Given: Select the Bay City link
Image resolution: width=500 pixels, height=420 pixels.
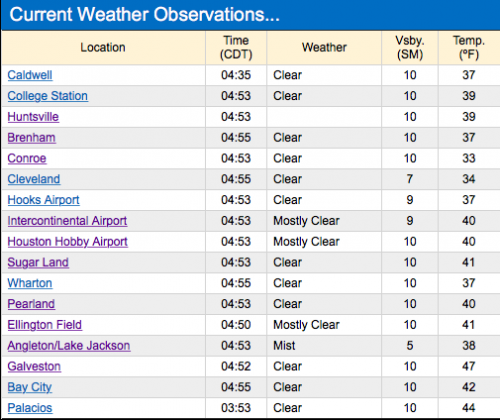Looking at the screenshot, I should tap(30, 387).
